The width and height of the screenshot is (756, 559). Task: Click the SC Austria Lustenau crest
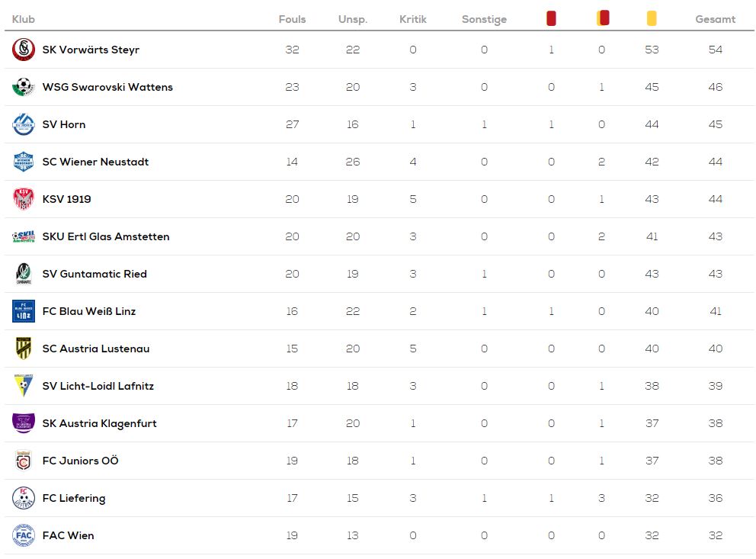click(23, 349)
